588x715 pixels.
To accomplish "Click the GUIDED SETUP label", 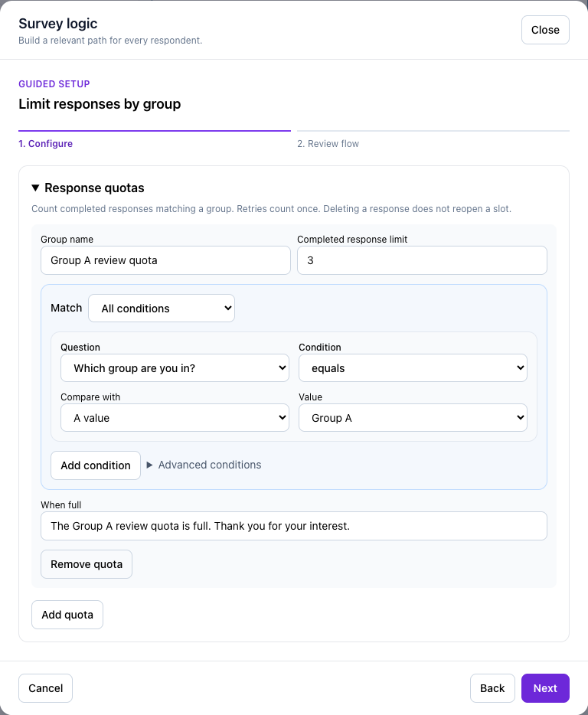I will [x=54, y=84].
